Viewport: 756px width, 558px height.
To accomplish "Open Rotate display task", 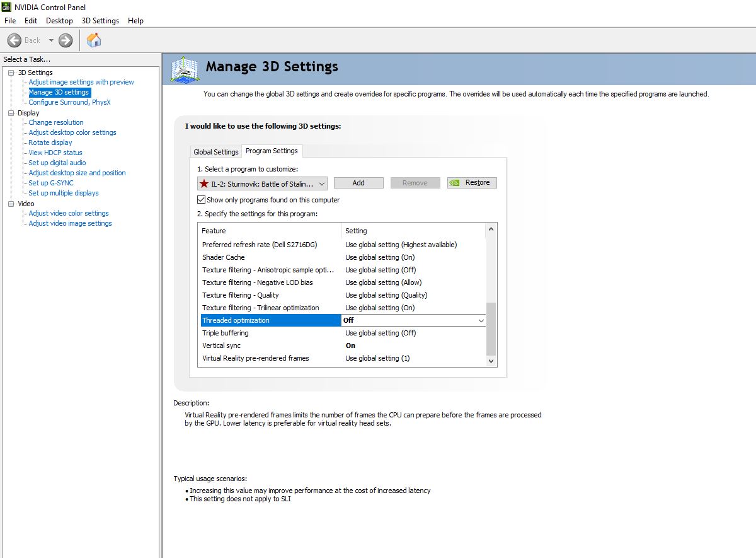I will (x=50, y=142).
